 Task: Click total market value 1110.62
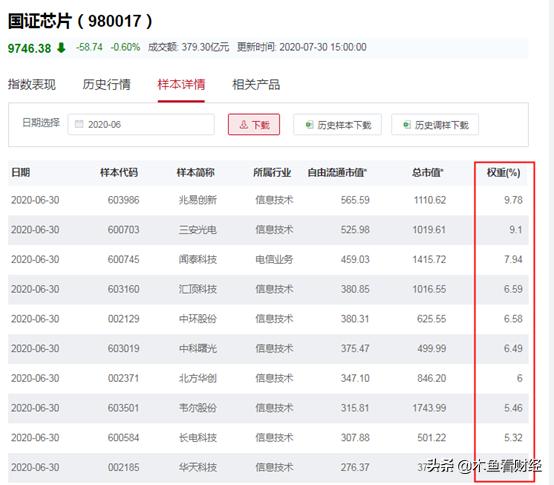click(430, 200)
